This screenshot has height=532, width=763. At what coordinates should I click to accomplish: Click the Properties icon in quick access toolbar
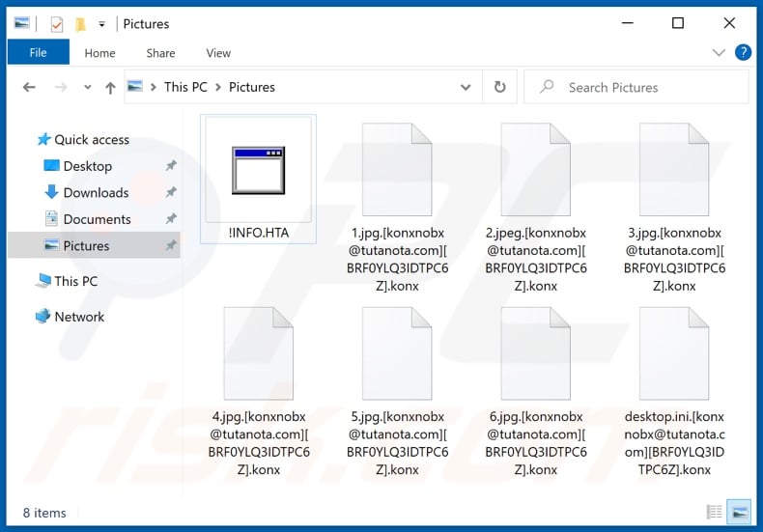point(56,23)
